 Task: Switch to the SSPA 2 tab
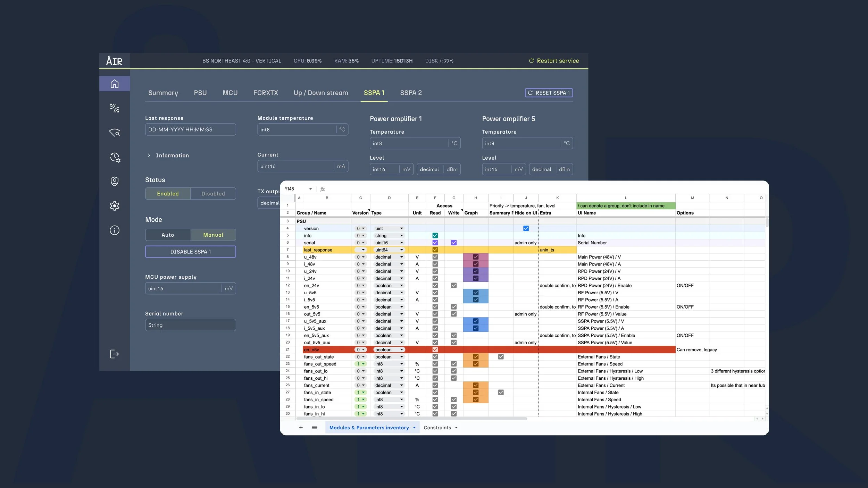coord(410,93)
